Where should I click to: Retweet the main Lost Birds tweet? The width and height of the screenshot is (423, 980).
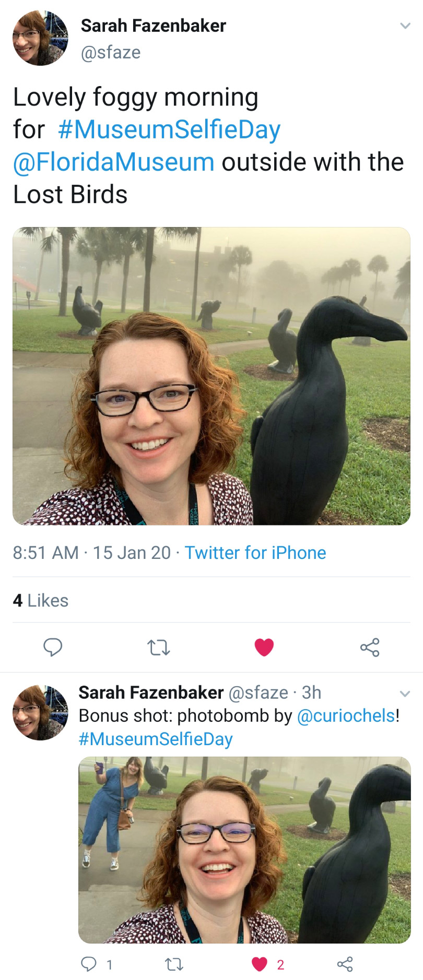pos(159,648)
